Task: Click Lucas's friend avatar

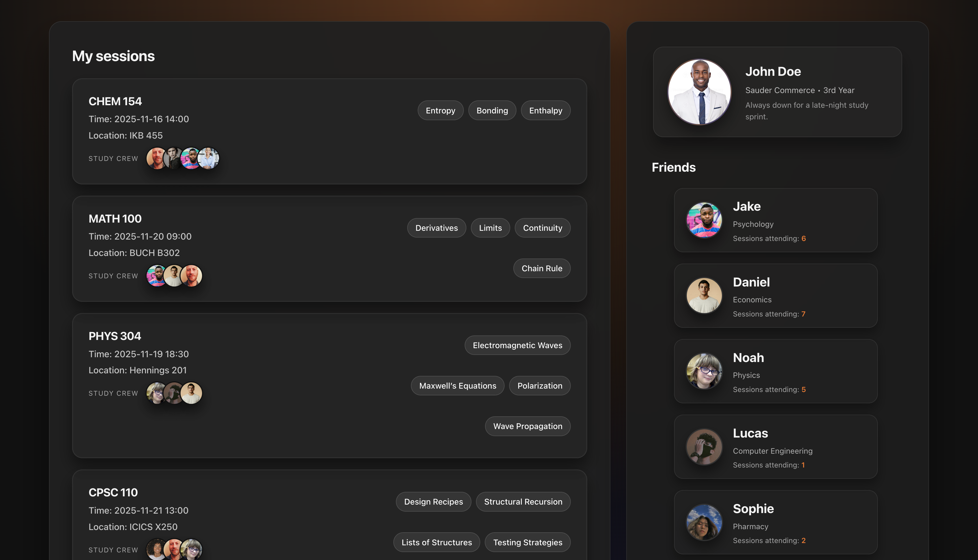Action: click(704, 447)
